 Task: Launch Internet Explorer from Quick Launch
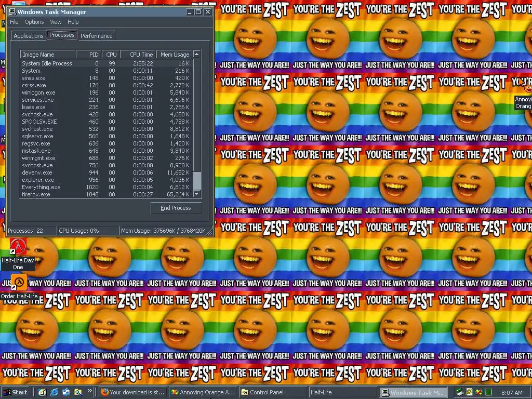coord(54,392)
